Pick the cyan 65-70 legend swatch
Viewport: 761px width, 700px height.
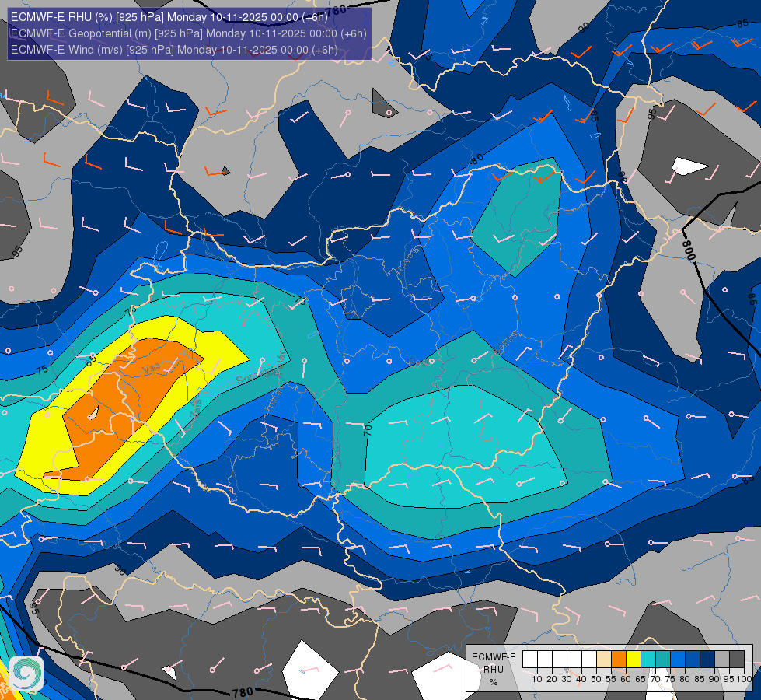648,660
